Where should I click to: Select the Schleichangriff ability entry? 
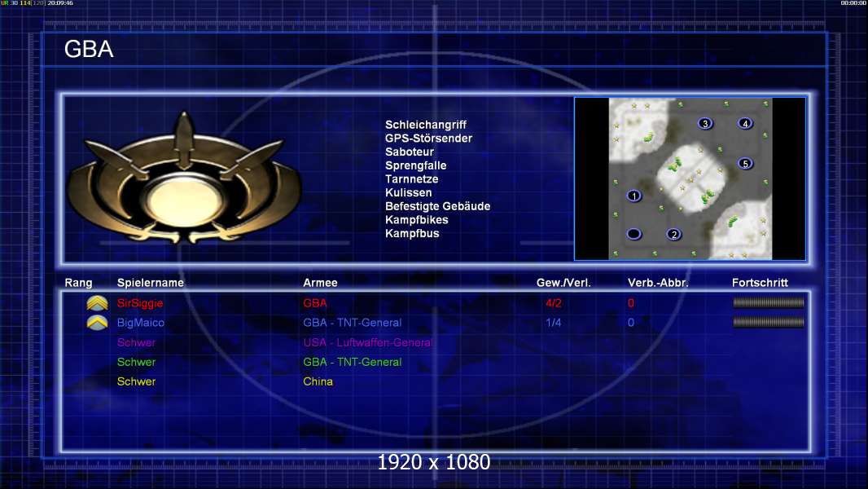426,125
